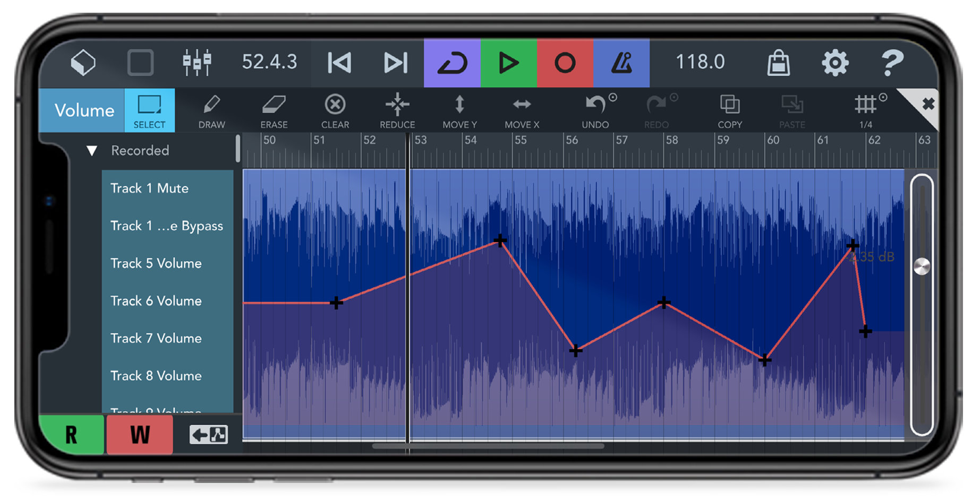This screenshot has width=980, height=501.
Task: Click bar 55 on the ruler
Action: 521,140
